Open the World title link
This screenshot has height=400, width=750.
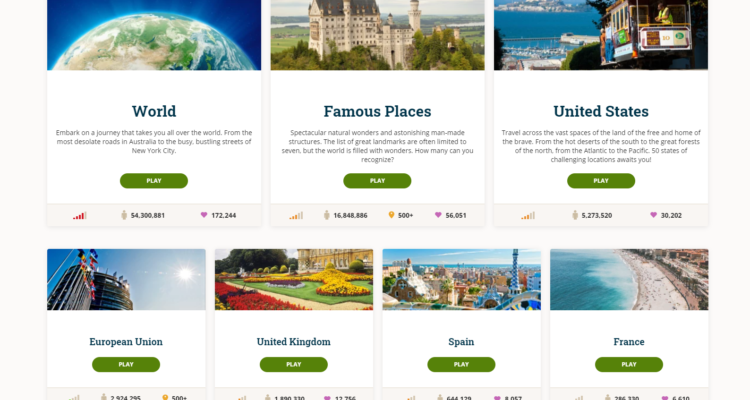154,111
